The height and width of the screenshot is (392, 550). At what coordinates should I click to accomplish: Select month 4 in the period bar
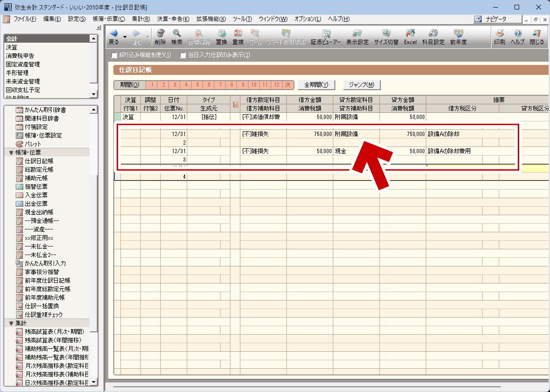(x=186, y=85)
